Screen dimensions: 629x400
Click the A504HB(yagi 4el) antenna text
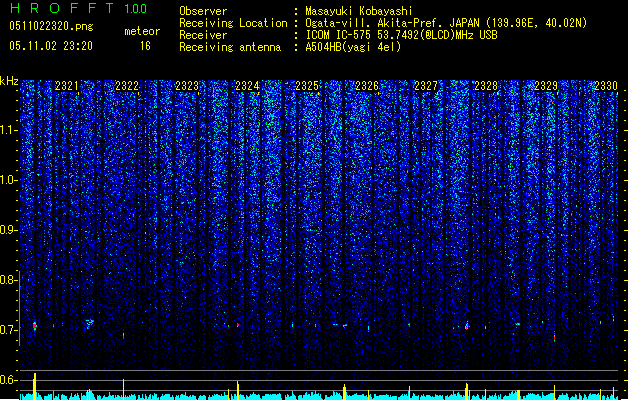click(353, 47)
